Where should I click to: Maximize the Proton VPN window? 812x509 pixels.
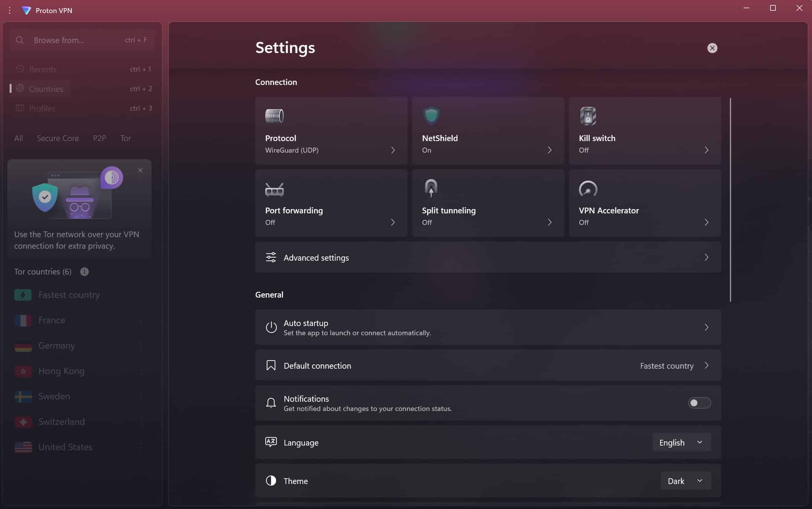click(x=773, y=8)
